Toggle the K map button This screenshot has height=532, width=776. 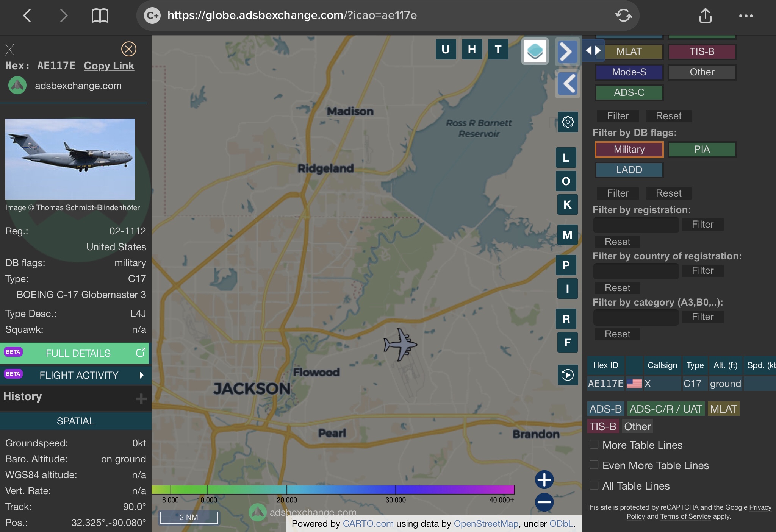[568, 204]
